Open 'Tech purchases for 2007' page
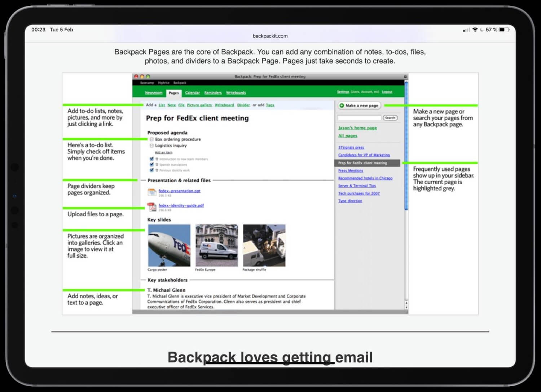541x392 pixels. coord(359,193)
